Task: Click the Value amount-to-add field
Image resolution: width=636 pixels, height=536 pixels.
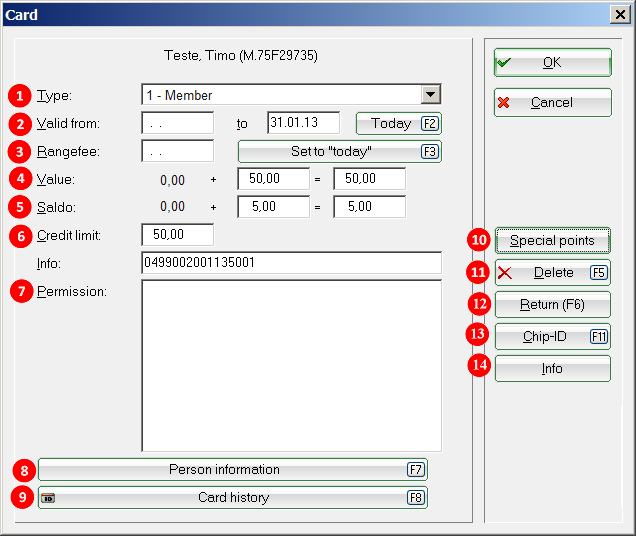Action: (x=272, y=179)
